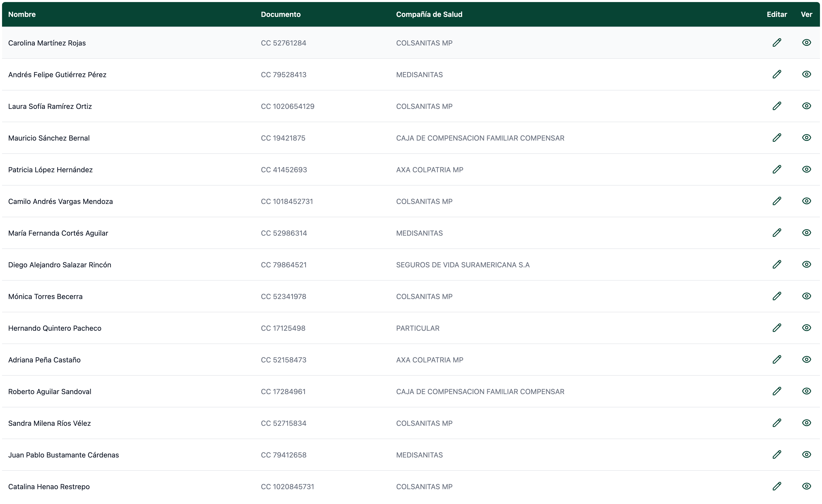Open edit pencil for Andrés Felipe Gutiérrez Pérez
Screen dimensions: 822x504
click(777, 74)
